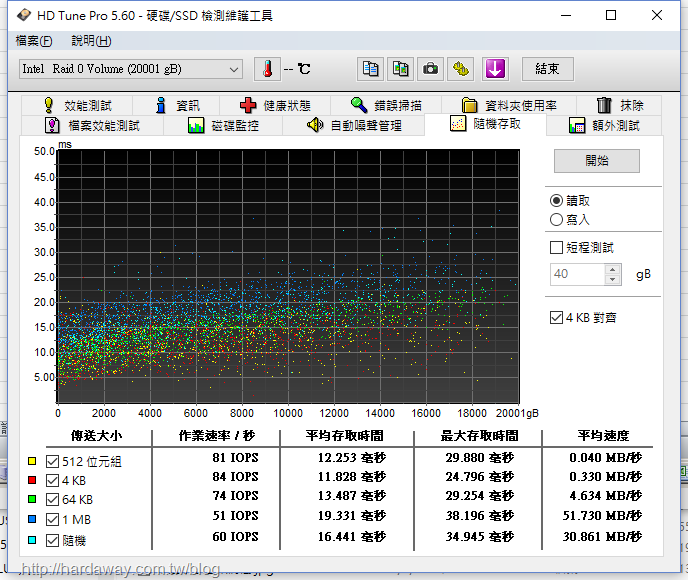Open the 效能測試 benchmark tab
The width and height of the screenshot is (688, 580).
pos(77,105)
